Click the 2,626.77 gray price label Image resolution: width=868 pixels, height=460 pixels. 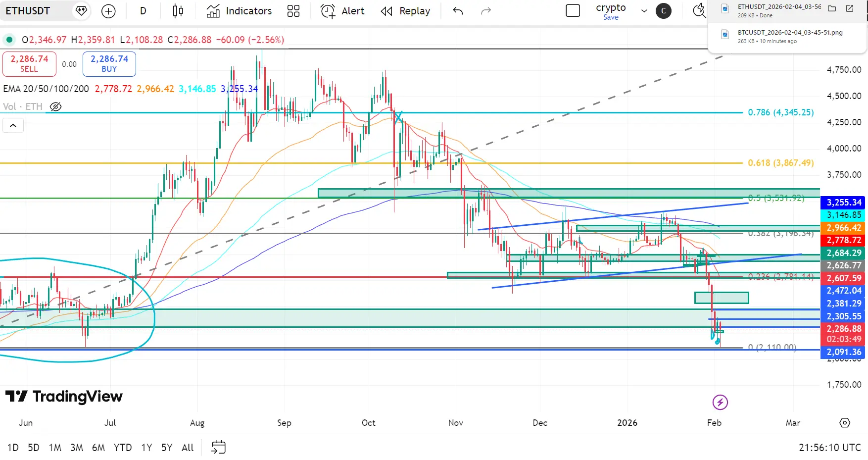844,265
